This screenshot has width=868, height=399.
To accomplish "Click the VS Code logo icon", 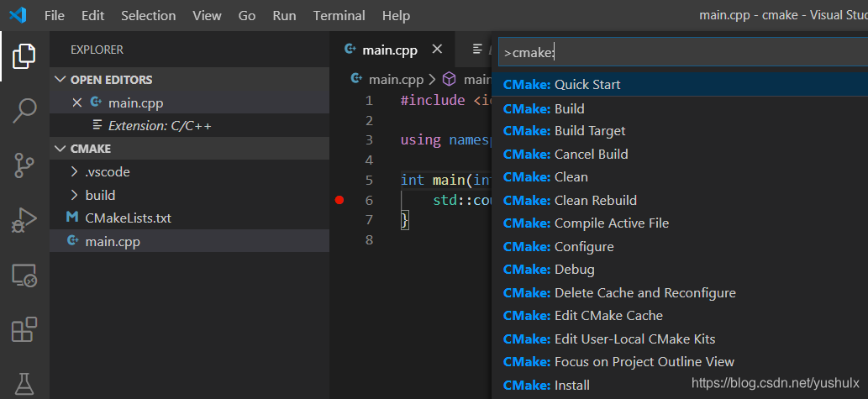I will coord(18,15).
